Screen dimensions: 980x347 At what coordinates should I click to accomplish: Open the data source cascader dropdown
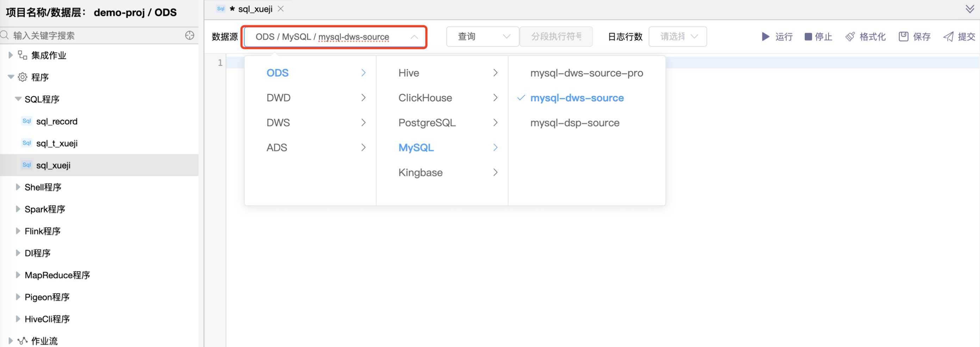334,37
